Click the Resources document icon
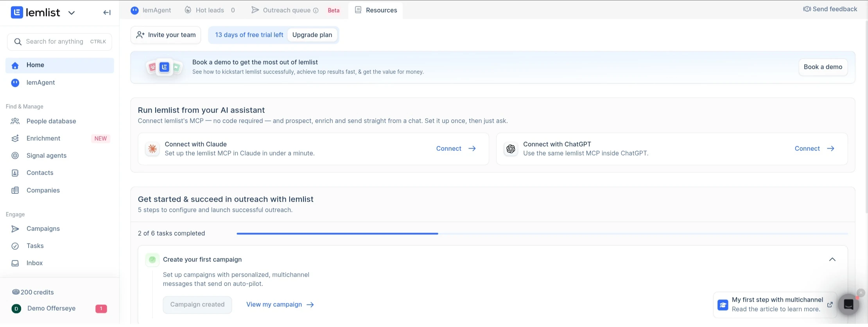Viewport: 868px width, 327px height. point(358,10)
